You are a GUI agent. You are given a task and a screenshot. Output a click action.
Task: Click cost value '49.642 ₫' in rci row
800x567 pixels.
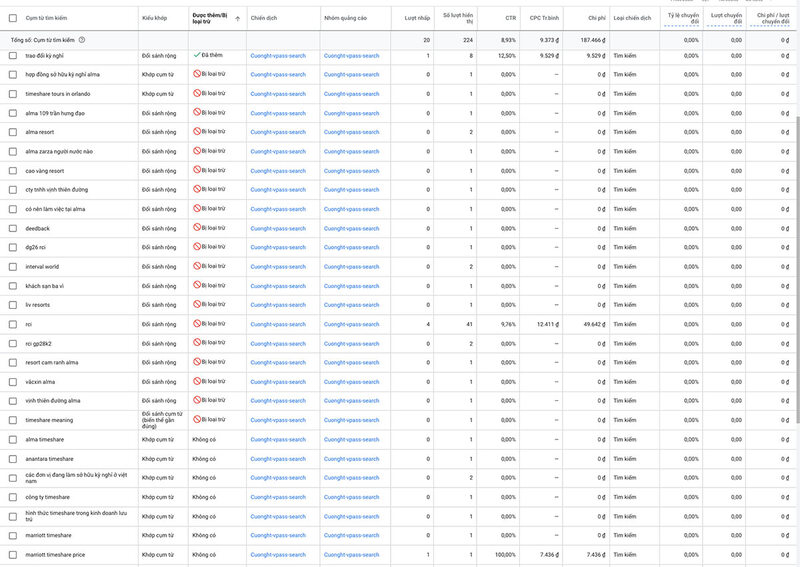(594, 324)
